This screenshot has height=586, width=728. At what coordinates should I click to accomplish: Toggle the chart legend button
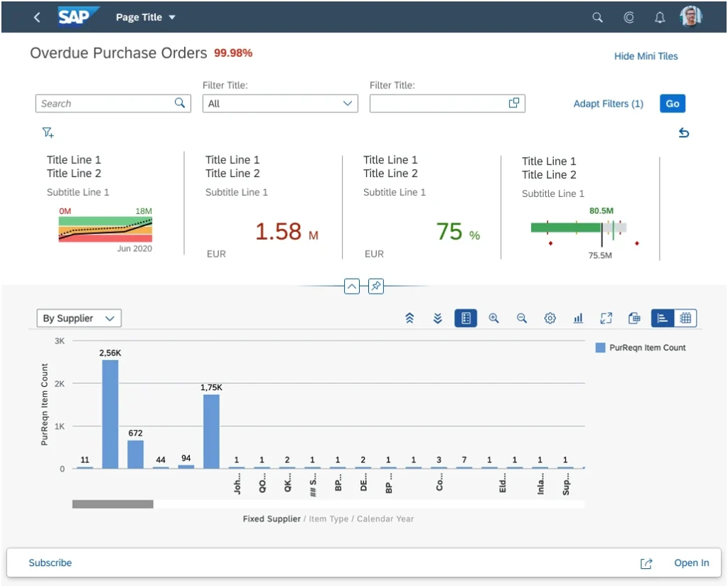[x=466, y=319]
